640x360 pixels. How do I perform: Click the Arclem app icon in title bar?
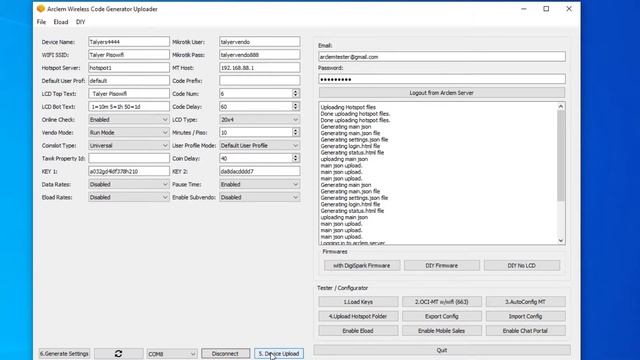[41, 9]
